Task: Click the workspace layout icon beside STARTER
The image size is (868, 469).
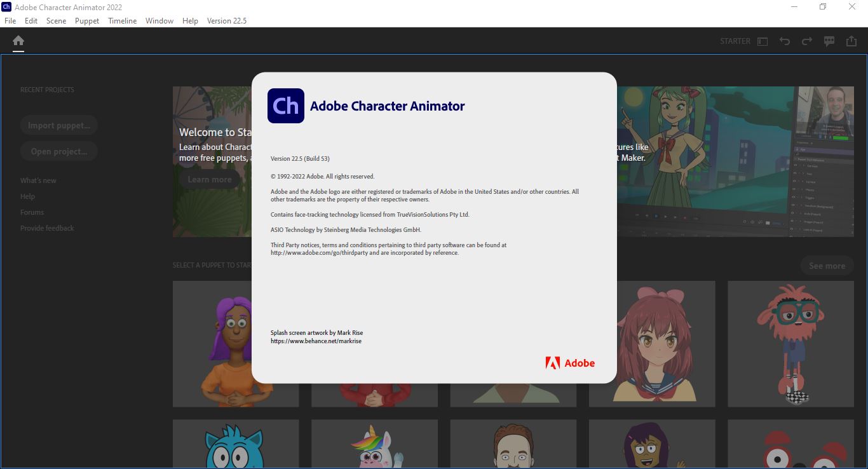Action: coord(763,41)
